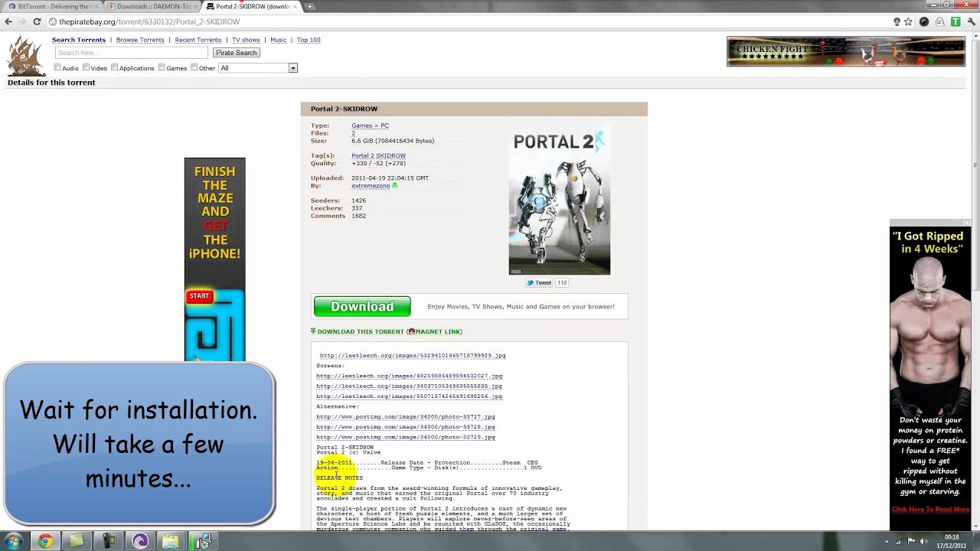Tick the Other checkbox
980x551 pixels.
tap(194, 67)
